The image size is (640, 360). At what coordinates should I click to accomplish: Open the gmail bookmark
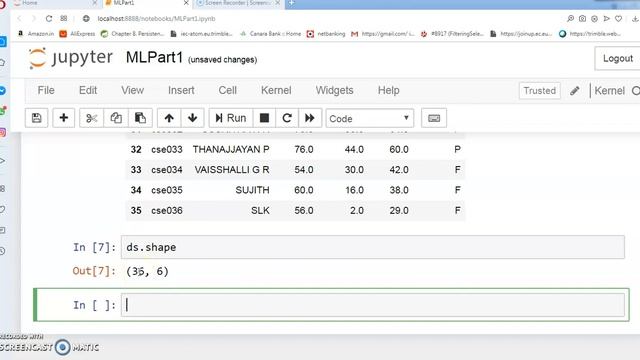click(x=382, y=34)
